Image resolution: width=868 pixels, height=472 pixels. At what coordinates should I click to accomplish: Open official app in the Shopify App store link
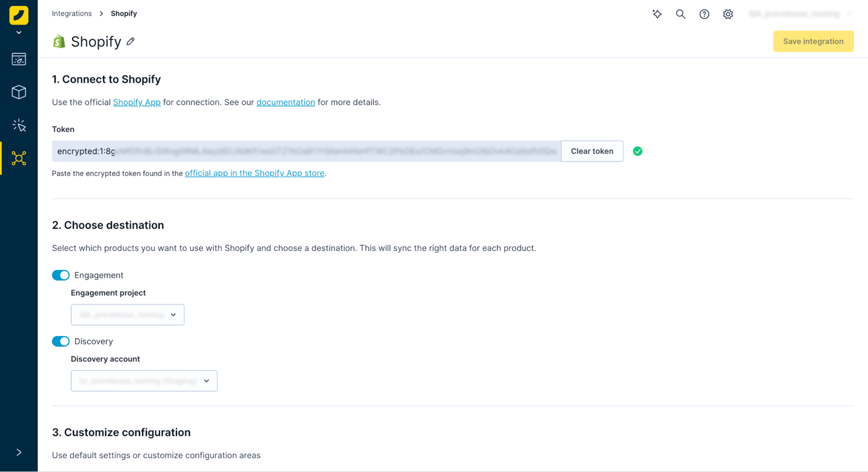click(254, 173)
